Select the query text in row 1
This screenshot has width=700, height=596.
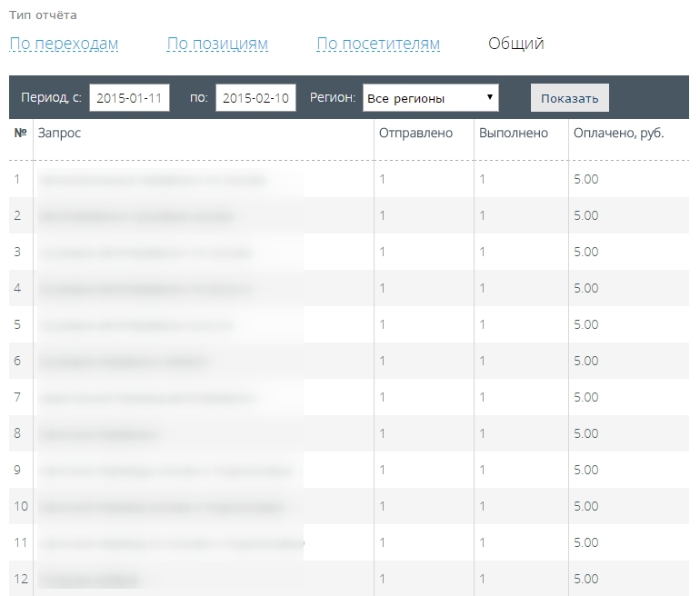pos(153,180)
